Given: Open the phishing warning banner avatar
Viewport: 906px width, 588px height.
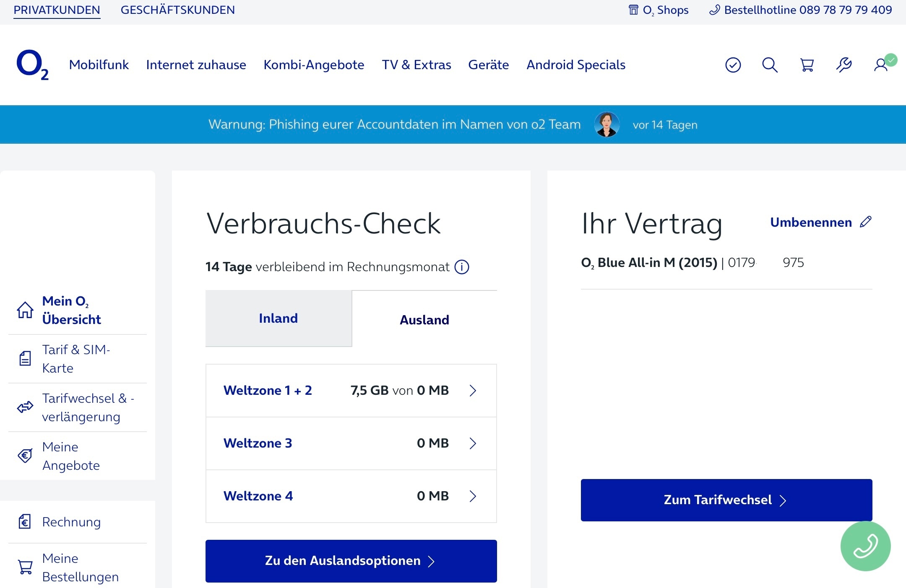Looking at the screenshot, I should [x=607, y=124].
